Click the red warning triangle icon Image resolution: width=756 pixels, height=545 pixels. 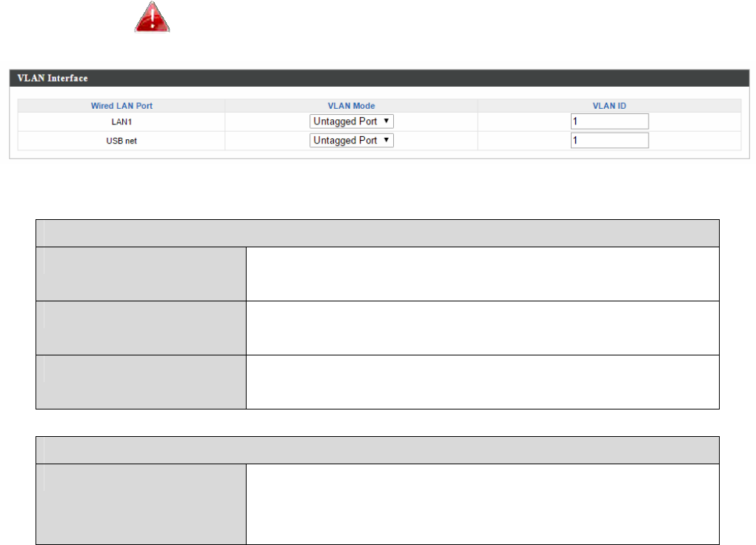click(153, 17)
